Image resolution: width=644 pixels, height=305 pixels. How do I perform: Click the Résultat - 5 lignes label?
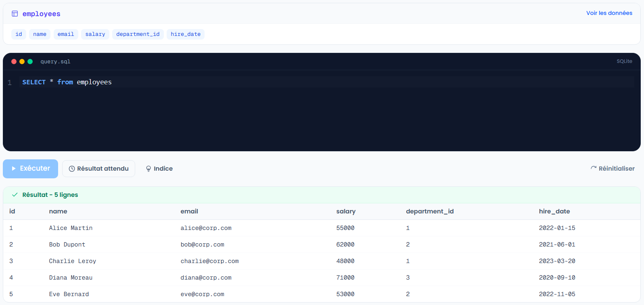[50, 195]
